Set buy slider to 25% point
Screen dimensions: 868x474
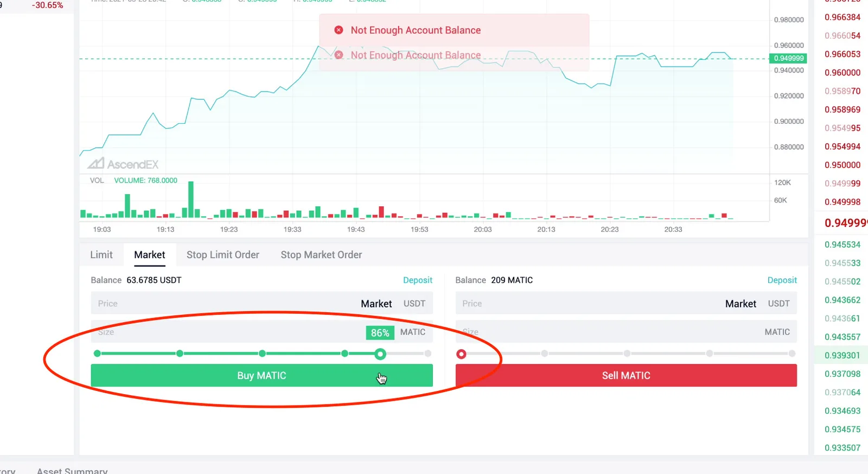[180, 353]
